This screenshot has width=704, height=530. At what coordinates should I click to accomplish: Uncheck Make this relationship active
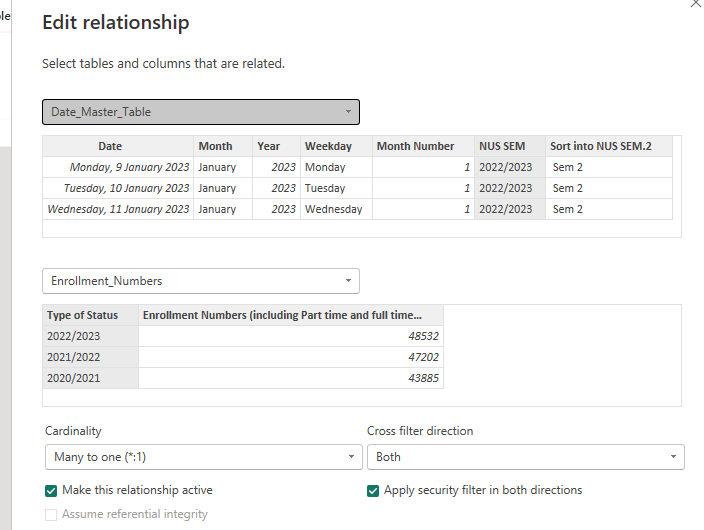tap(51, 491)
